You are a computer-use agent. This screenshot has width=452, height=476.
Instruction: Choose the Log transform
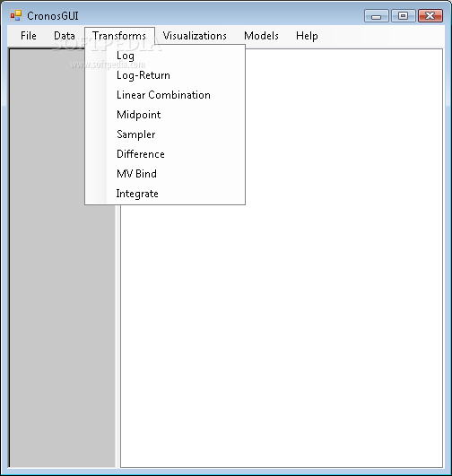[x=165, y=56]
